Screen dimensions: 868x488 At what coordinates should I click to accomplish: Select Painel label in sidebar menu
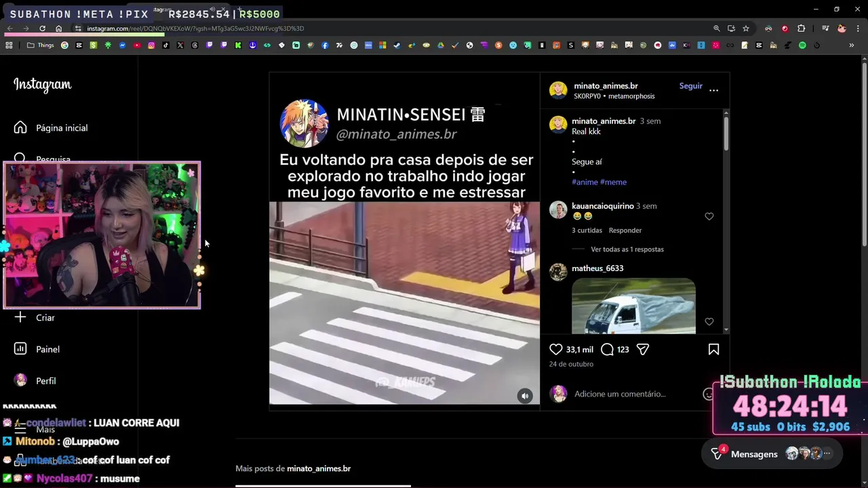(47, 349)
